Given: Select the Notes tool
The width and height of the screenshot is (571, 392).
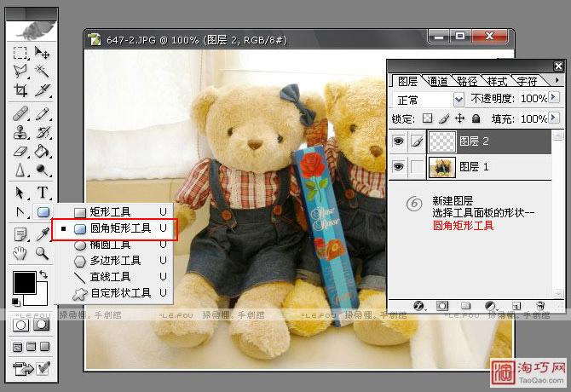Looking at the screenshot, I should click(20, 234).
